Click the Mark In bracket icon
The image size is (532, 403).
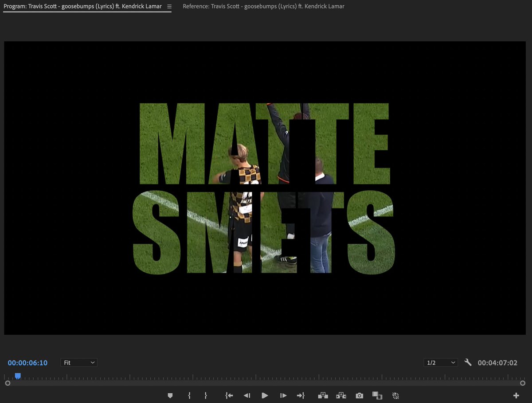pyautogui.click(x=189, y=395)
